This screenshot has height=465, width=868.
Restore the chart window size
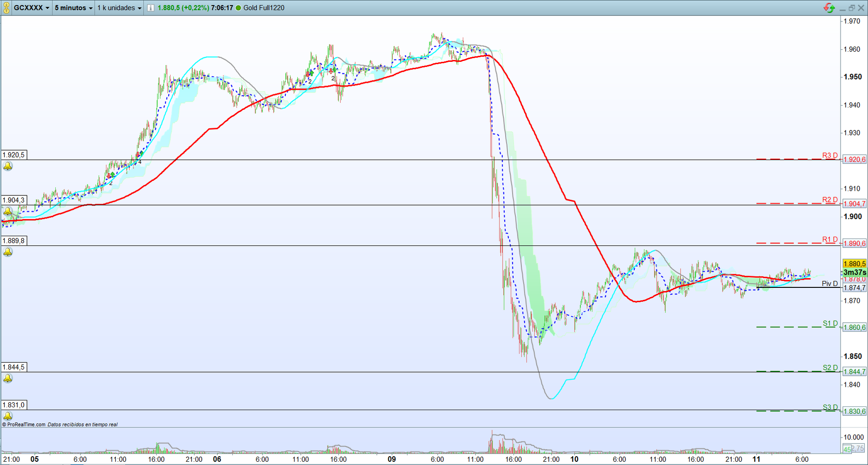pyautogui.click(x=852, y=8)
